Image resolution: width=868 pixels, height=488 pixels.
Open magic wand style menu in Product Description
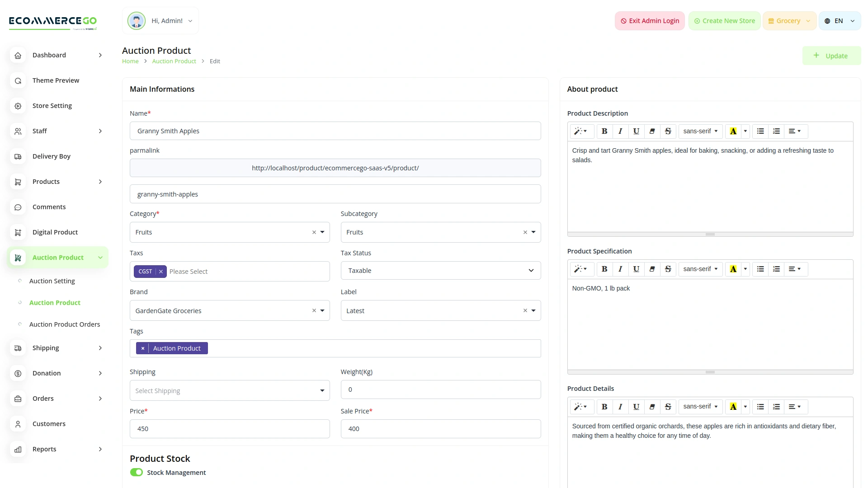[580, 131]
